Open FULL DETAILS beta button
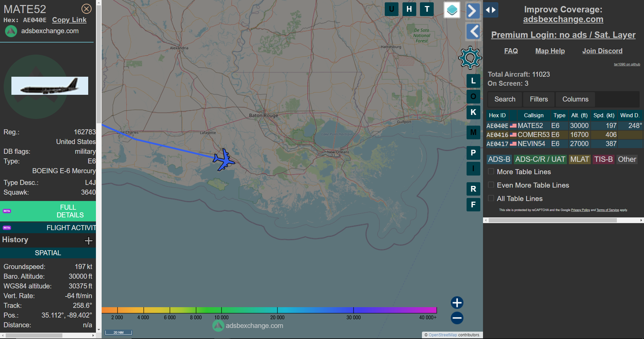 point(48,211)
